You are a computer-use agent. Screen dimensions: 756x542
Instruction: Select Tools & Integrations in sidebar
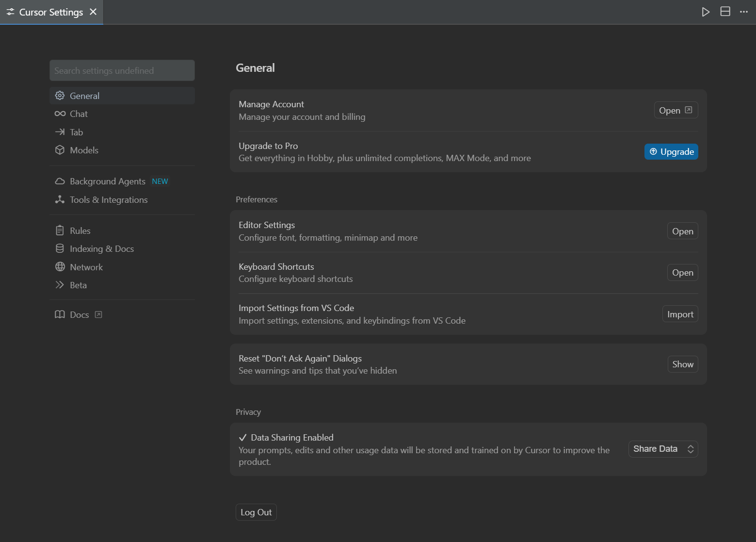pos(109,200)
